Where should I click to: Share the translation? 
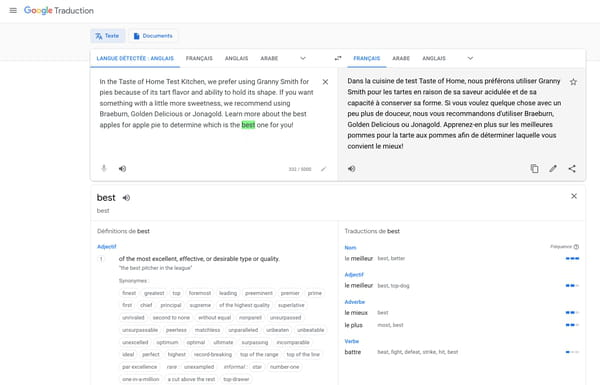coord(572,168)
